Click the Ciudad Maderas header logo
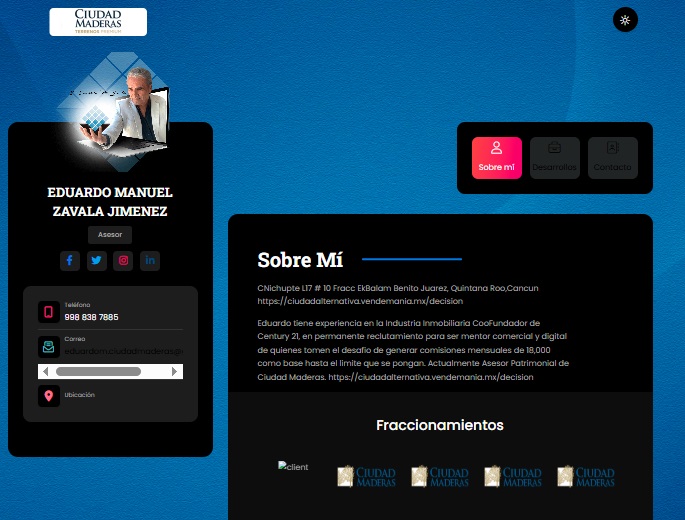Image resolution: width=685 pixels, height=520 pixels. coord(98,22)
